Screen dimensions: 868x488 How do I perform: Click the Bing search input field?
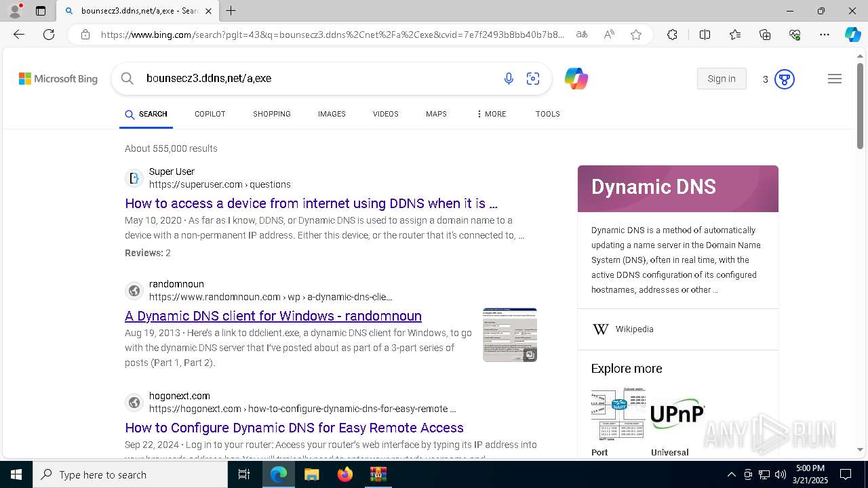319,79
